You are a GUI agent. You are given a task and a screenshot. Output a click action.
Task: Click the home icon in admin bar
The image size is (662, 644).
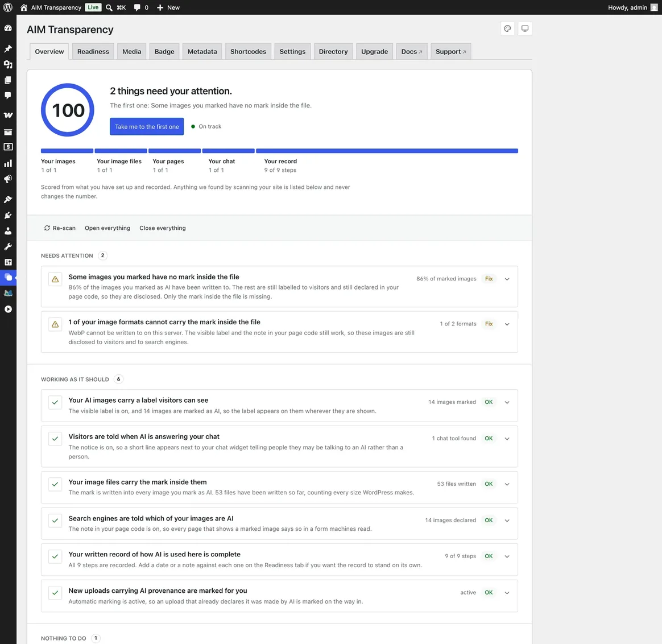(x=24, y=7)
